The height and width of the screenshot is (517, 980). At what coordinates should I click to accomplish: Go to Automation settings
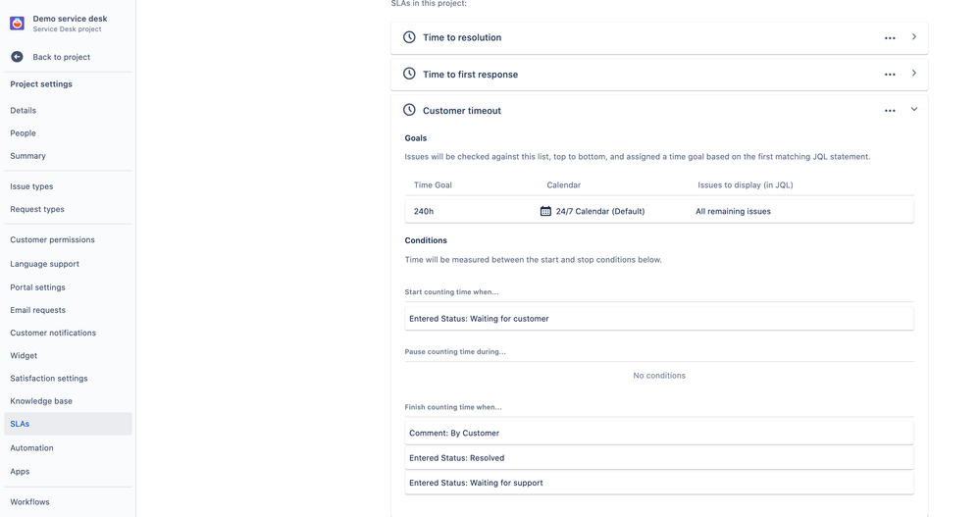point(31,447)
